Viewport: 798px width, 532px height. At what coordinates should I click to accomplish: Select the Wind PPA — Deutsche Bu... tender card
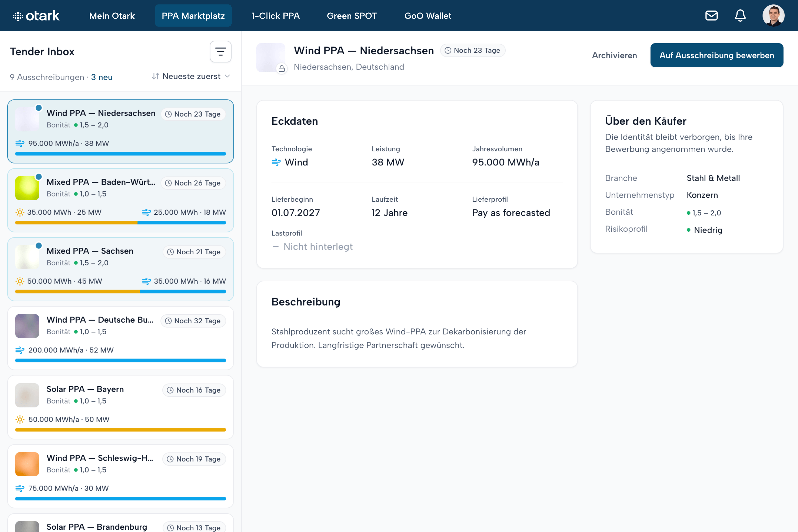coord(121,338)
